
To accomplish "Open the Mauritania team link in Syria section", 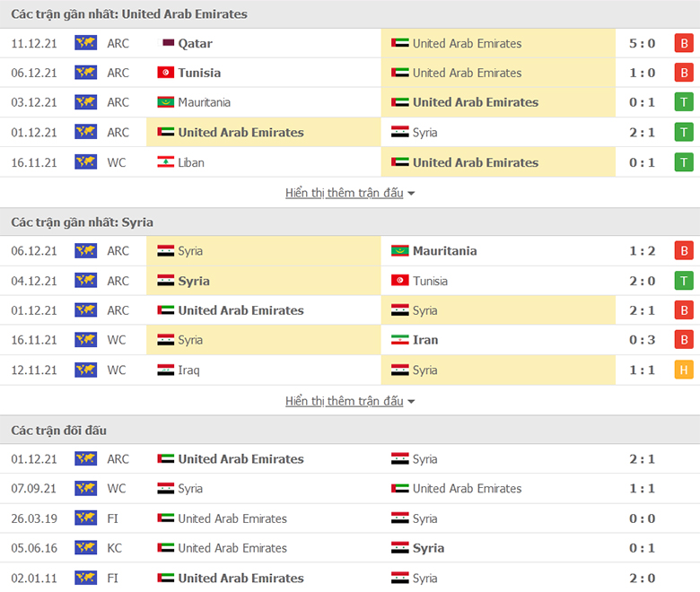I will [x=444, y=251].
